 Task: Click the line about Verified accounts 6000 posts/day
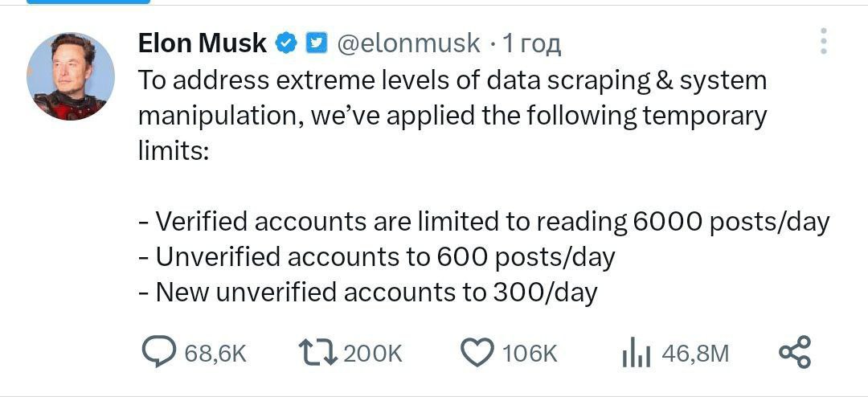pyautogui.click(x=483, y=221)
